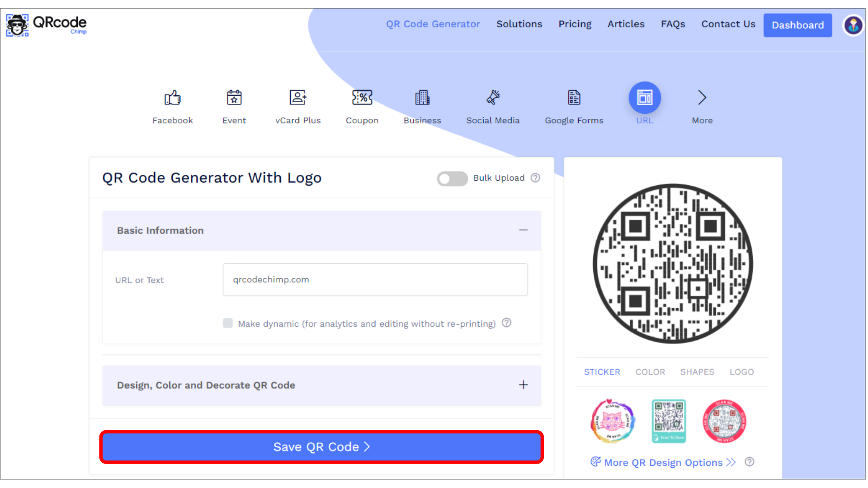Open More QR Design Options link
This screenshot has height=488, width=868.
[663, 462]
